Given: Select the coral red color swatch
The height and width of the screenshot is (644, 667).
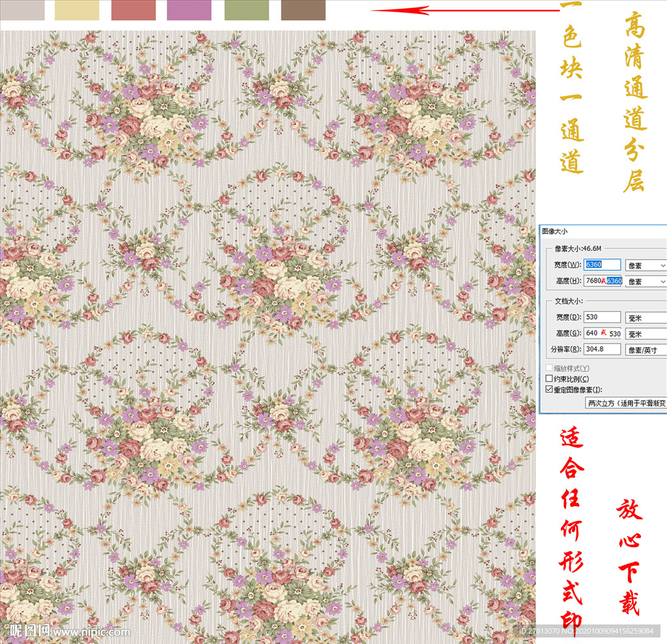Looking at the screenshot, I should tap(134, 10).
